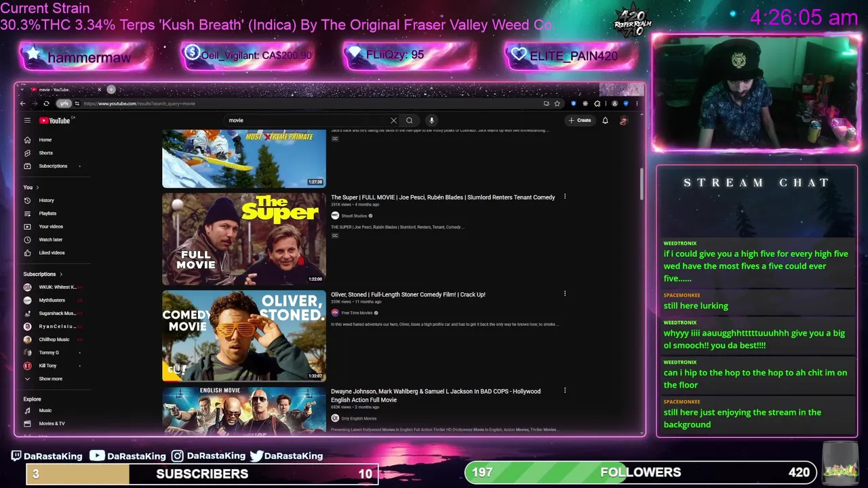Play the snowboarding movie thumbnail
Viewport: 868px width, 488px height.
244,159
